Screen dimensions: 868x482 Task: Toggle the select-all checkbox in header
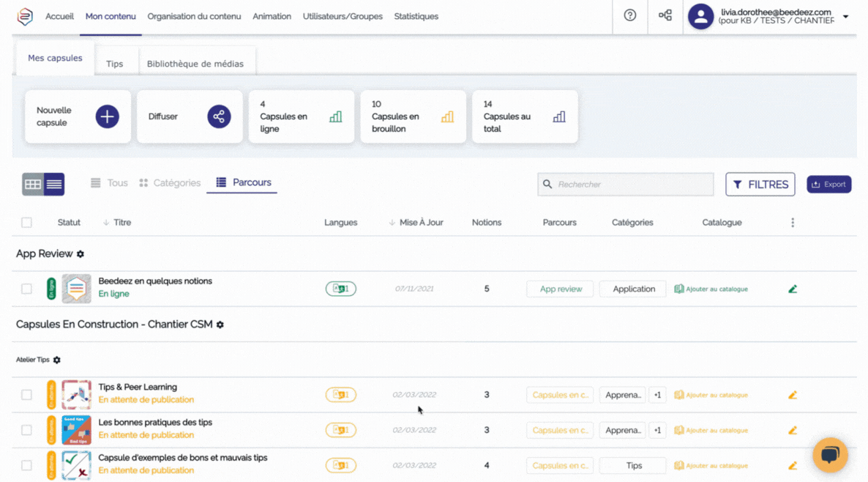pyautogui.click(x=27, y=223)
